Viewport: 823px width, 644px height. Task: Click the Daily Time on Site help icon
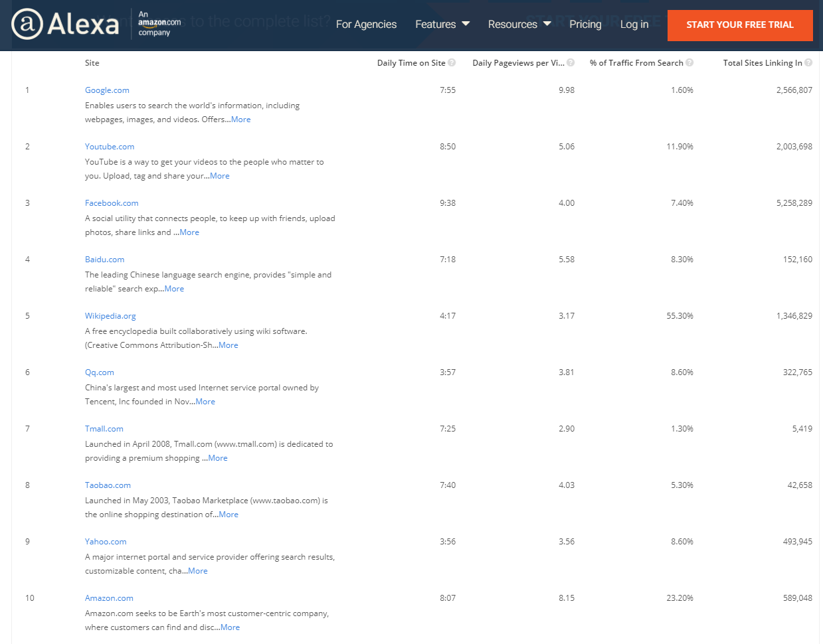[452, 62]
